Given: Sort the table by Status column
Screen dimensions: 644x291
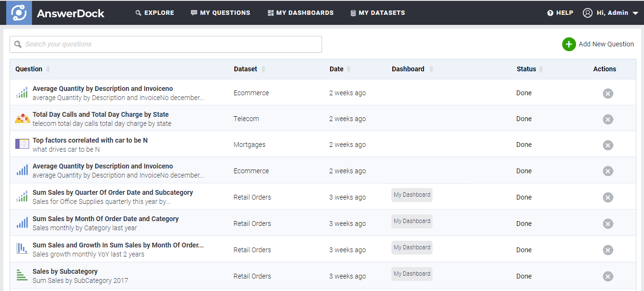Looking at the screenshot, I should click(x=530, y=69).
